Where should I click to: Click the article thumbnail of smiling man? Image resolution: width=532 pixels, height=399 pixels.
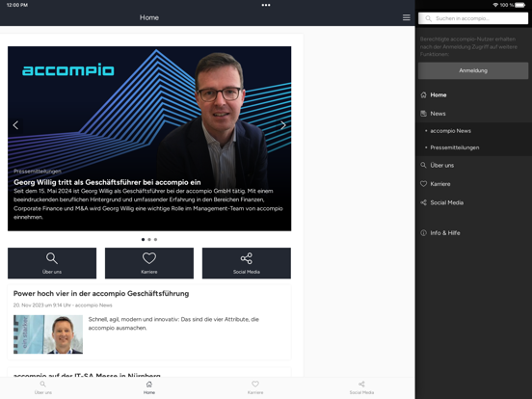48,334
